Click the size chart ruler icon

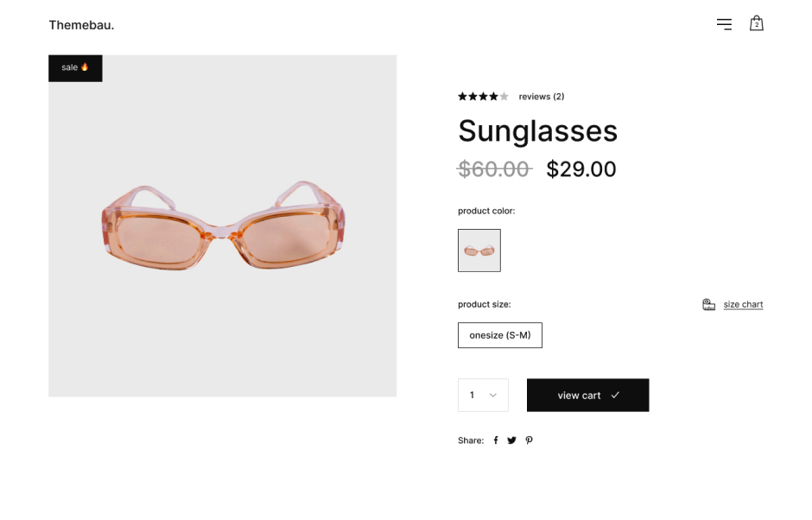(708, 304)
